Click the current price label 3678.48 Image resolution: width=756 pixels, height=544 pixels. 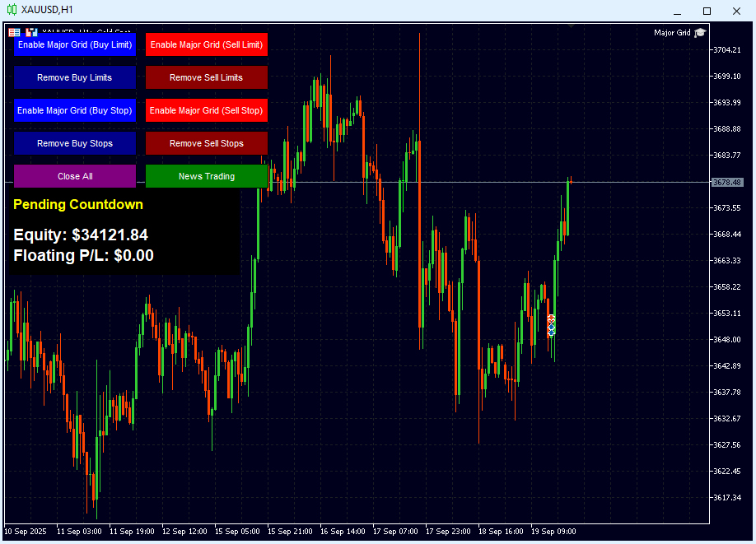point(726,182)
